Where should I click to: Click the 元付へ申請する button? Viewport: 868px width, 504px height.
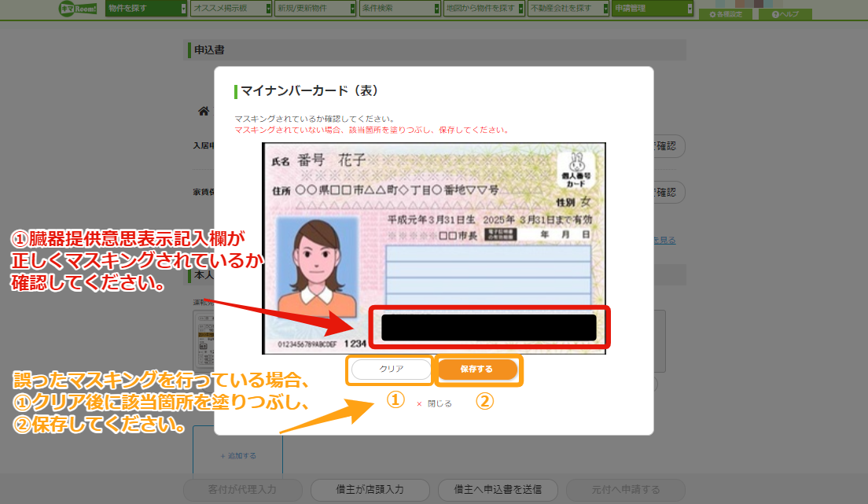626,490
